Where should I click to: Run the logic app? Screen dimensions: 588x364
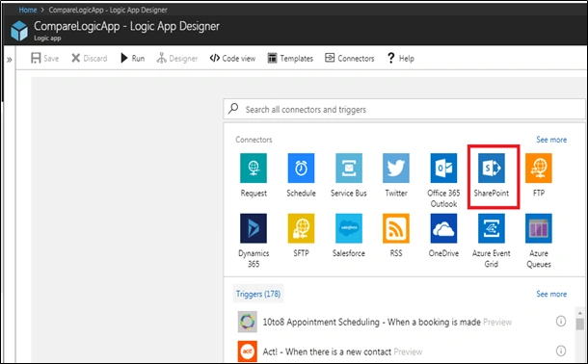132,58
